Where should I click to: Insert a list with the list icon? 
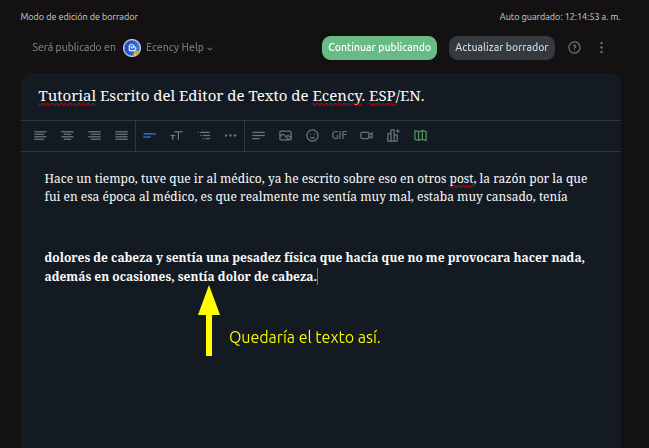204,135
